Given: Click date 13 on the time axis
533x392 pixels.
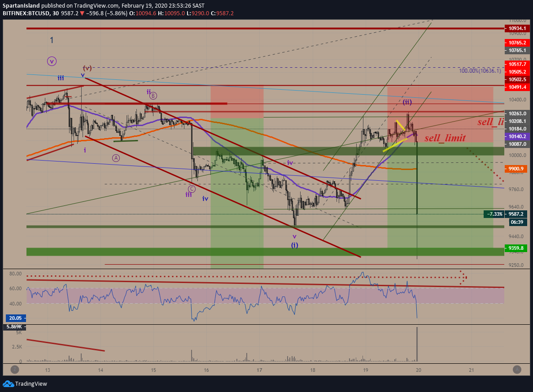Looking at the screenshot, I should tap(47, 370).
